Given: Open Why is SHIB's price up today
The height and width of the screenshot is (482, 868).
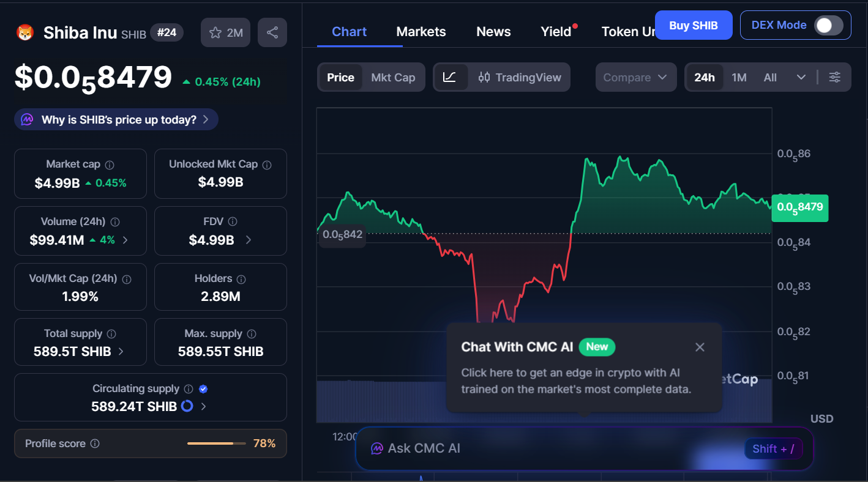Looking at the screenshot, I should click(x=116, y=119).
